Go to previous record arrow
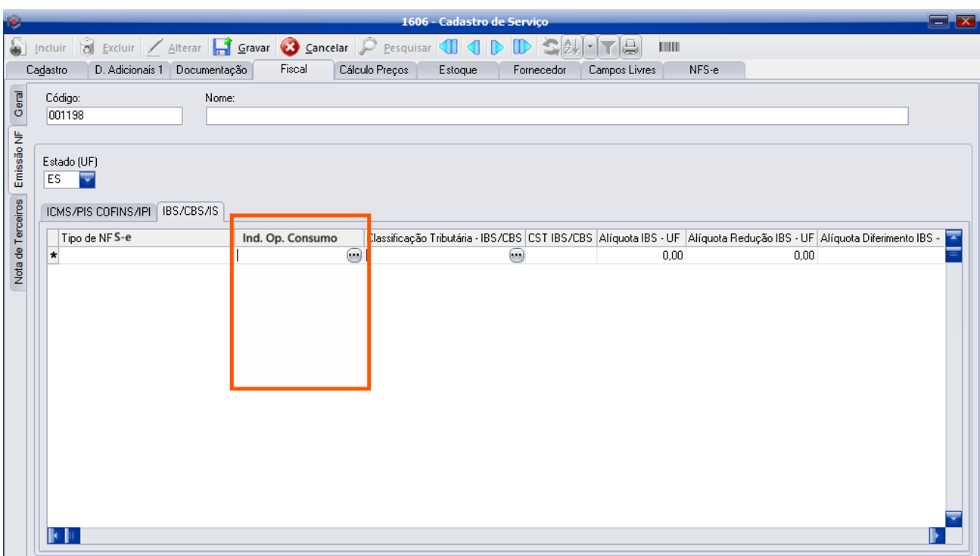The width and height of the screenshot is (980, 556). (x=474, y=48)
